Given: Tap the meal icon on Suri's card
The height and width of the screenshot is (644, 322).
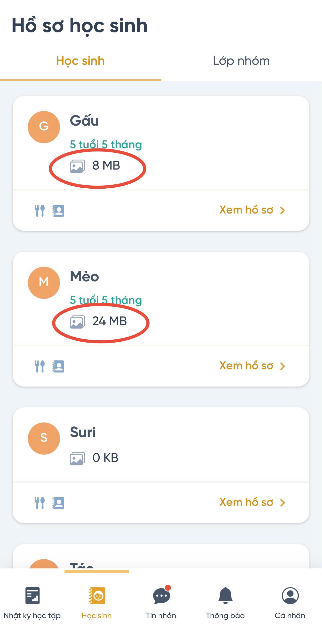Looking at the screenshot, I should point(40,503).
